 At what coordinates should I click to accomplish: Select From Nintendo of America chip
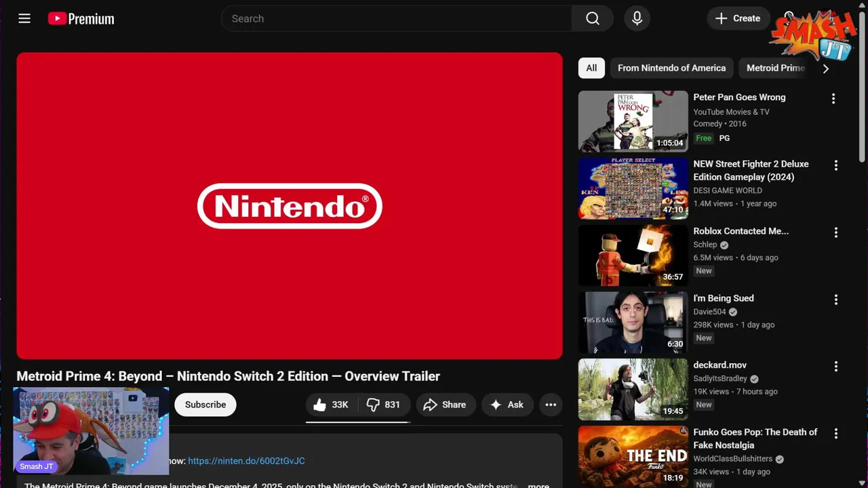pos(671,68)
